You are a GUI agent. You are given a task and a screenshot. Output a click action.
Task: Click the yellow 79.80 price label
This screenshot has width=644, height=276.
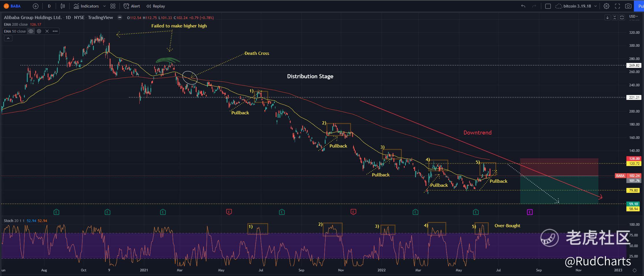(x=634, y=191)
